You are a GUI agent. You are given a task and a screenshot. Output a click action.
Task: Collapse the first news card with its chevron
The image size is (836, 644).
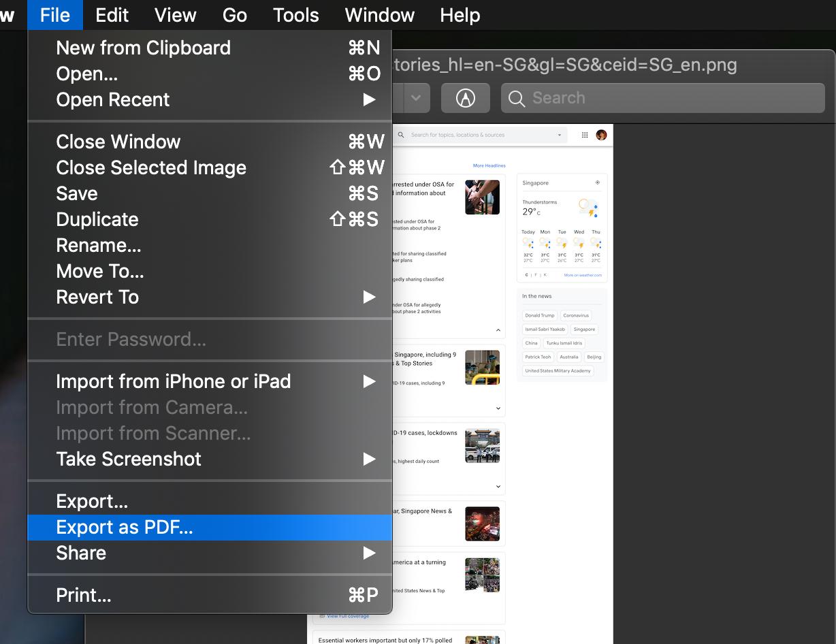(498, 330)
